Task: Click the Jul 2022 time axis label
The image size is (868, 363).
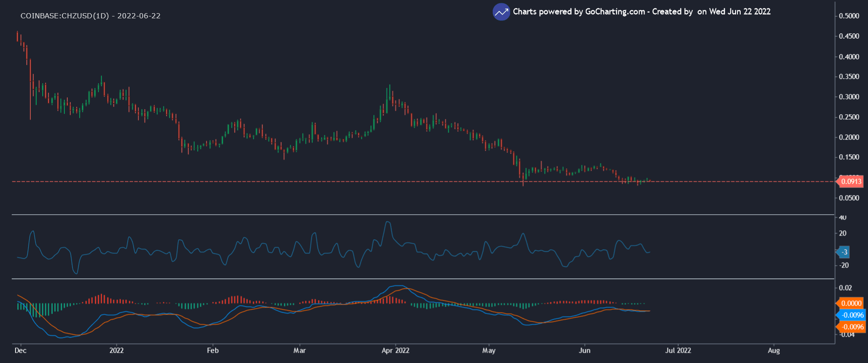Action: (678, 350)
